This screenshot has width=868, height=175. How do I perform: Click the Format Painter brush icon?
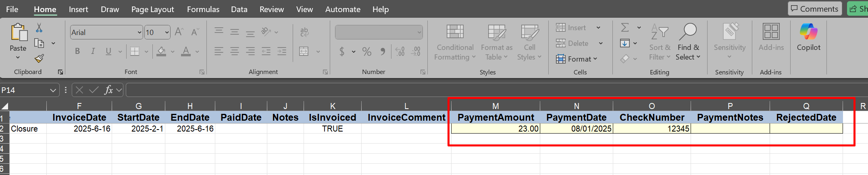39,59
